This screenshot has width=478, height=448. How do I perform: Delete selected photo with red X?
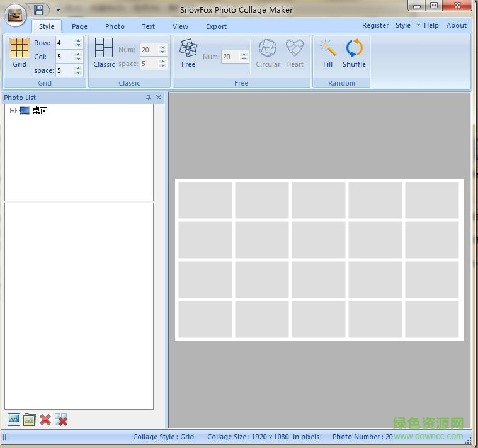45,420
